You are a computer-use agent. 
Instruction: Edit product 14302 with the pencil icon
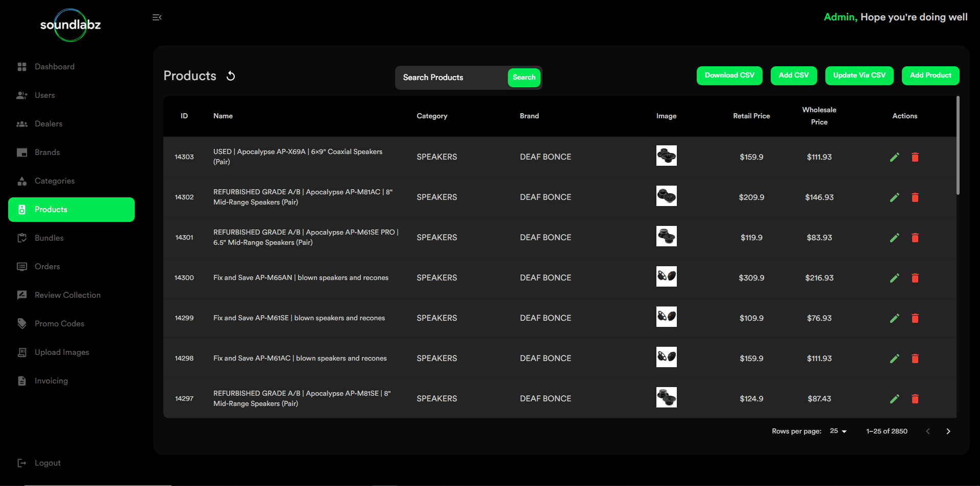pos(894,197)
